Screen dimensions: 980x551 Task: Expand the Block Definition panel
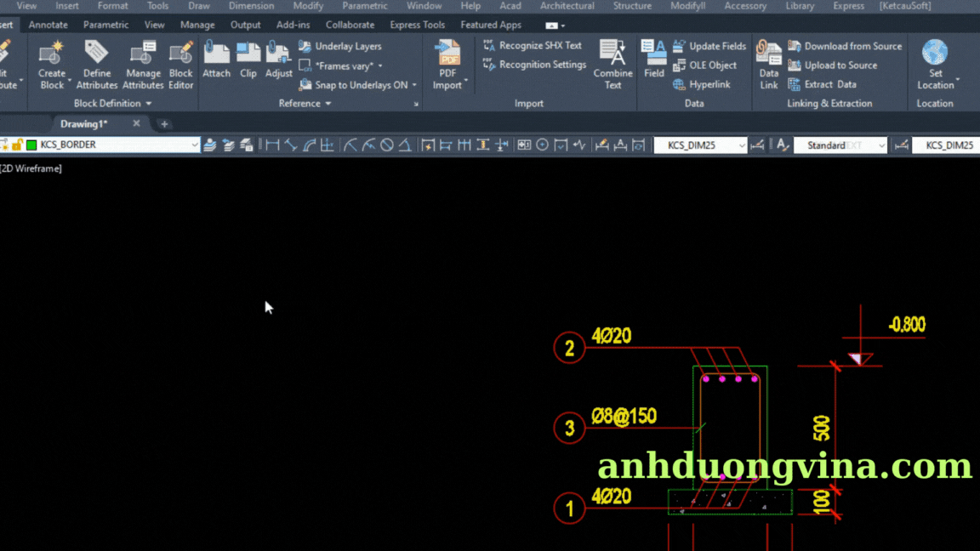pos(112,104)
